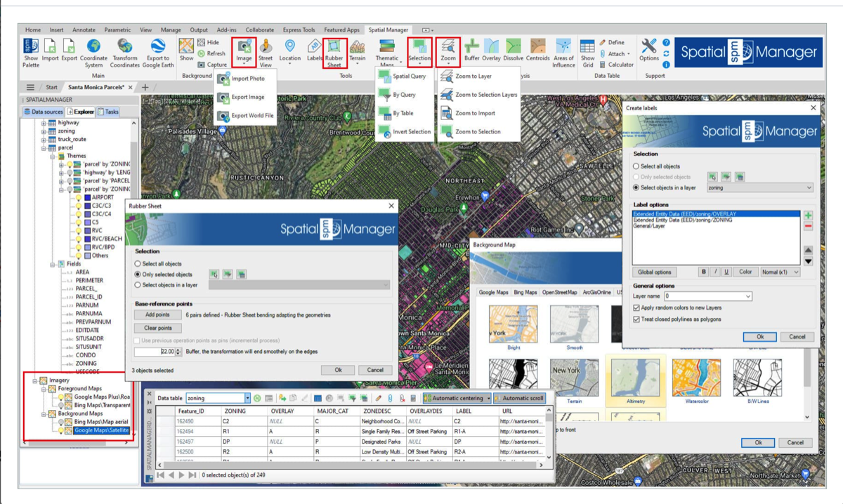Choose Select all objects in Rubber Sheet
Screen dimensions: 843x504
point(157,264)
